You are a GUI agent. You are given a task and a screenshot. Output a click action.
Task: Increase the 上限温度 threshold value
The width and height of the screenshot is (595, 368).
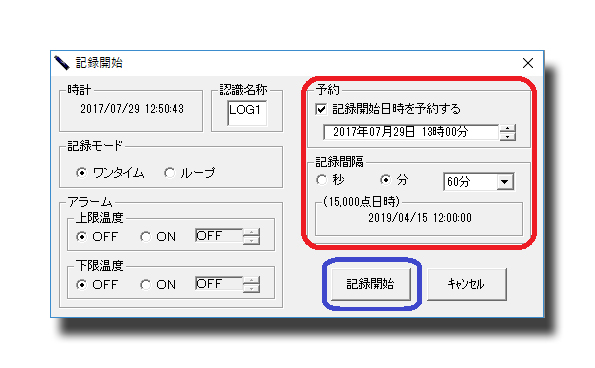tap(251, 233)
